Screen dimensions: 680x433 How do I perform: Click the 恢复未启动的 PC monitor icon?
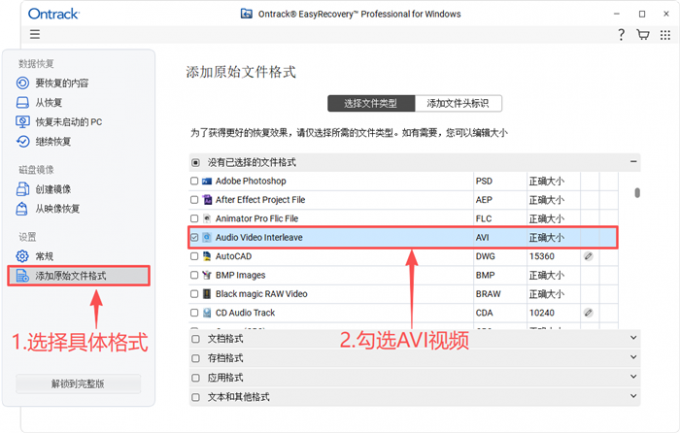click(23, 122)
